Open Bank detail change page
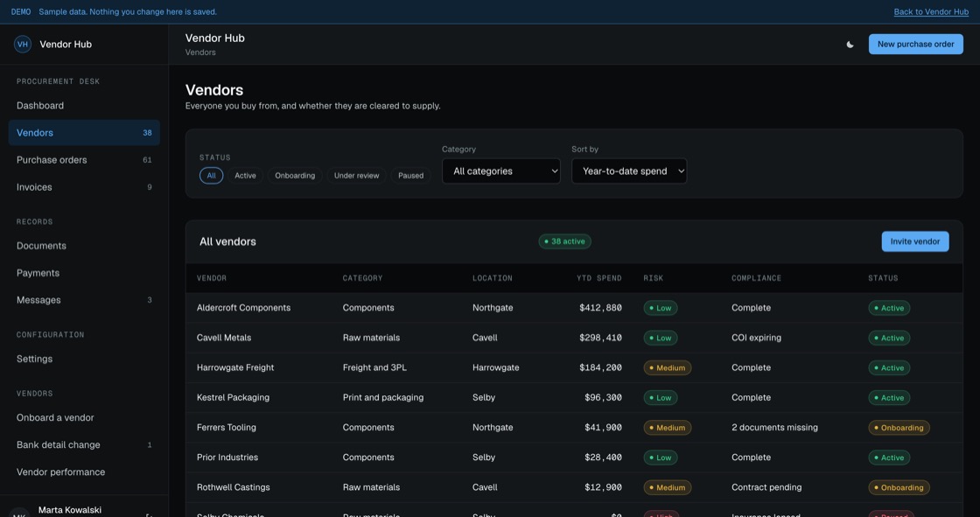The image size is (980, 517). [84, 445]
